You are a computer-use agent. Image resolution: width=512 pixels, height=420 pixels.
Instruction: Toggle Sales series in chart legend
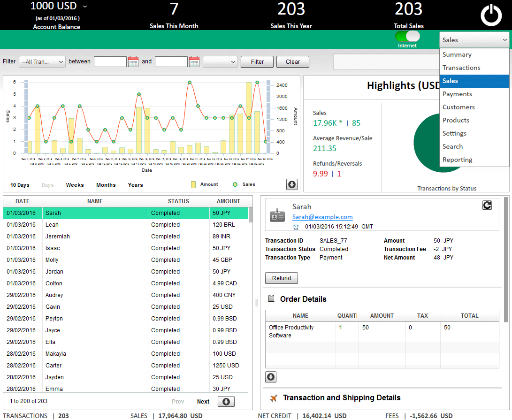point(244,184)
